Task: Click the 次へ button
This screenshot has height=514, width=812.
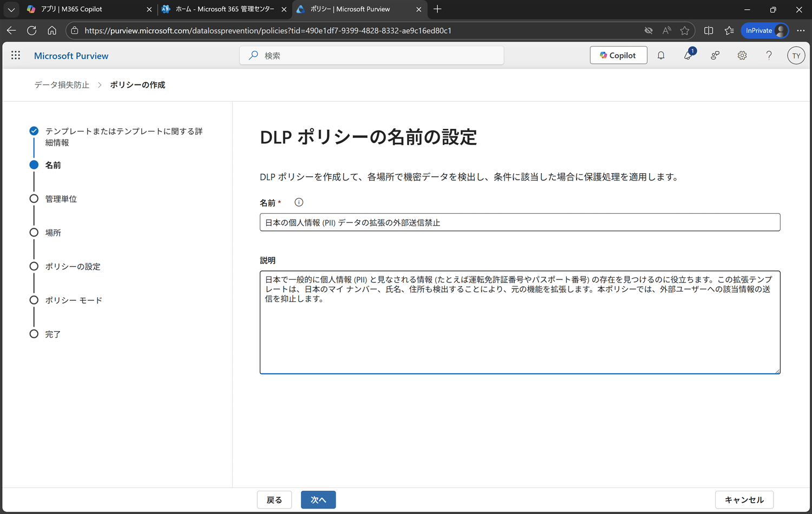Action: click(x=318, y=500)
